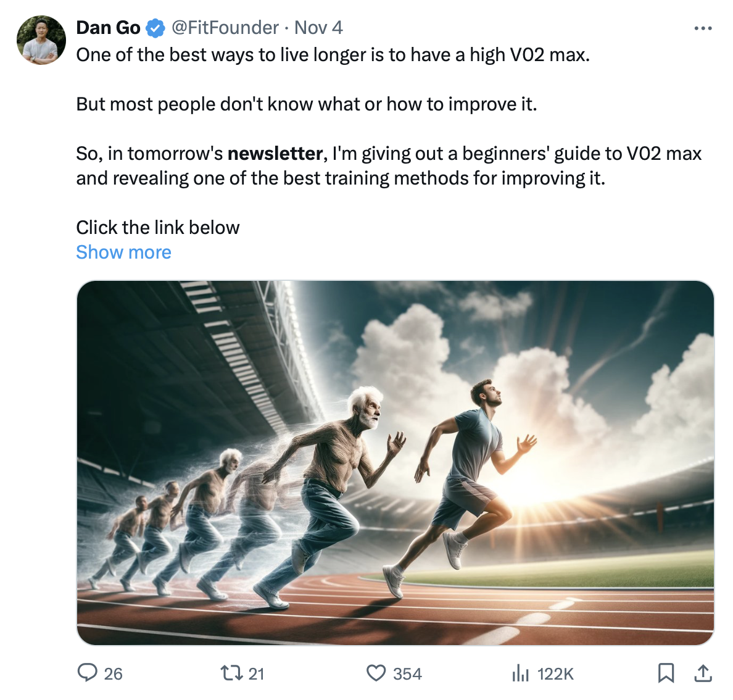Expand tweet with Show more
Screen dimensions: 733x700
point(124,252)
